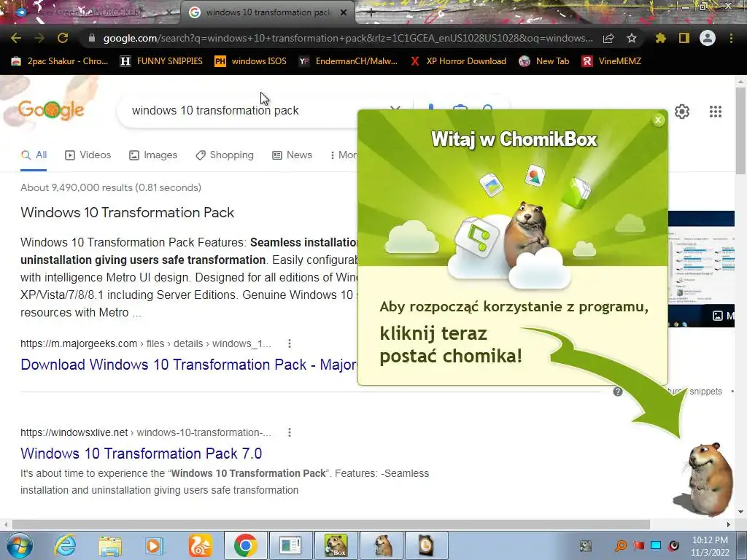Click the Google logo

click(x=51, y=110)
